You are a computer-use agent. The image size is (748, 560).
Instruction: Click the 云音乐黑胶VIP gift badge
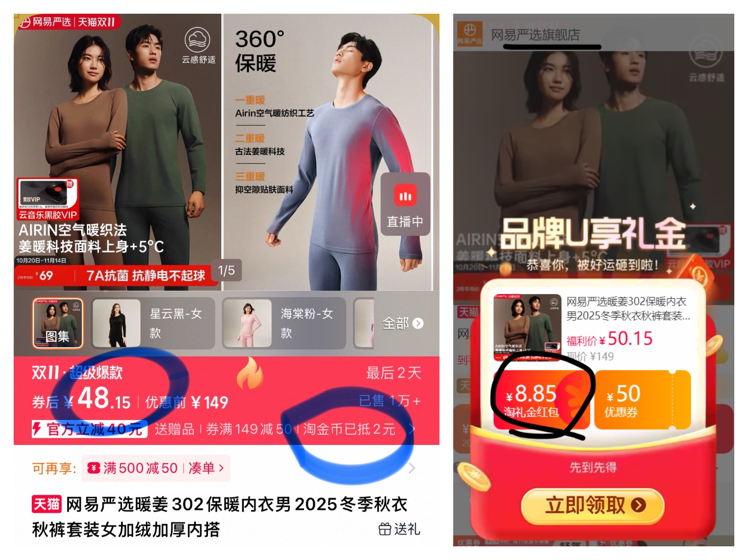pos(48,199)
